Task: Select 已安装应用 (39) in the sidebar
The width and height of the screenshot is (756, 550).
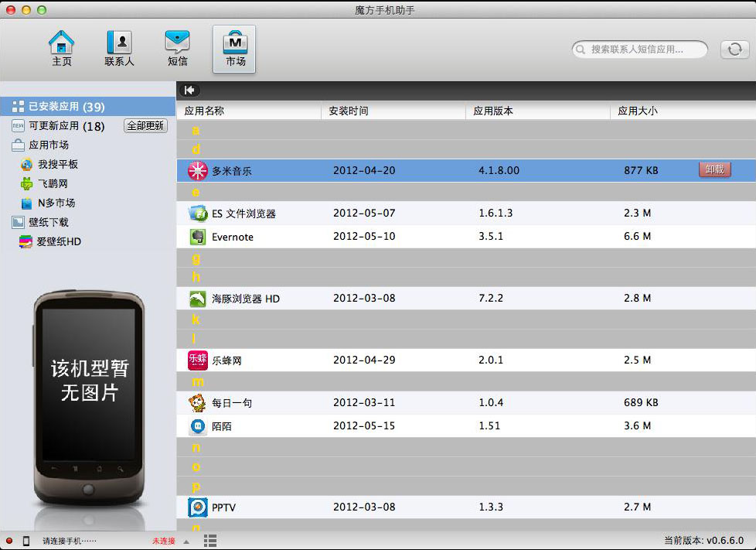Action: 66,107
